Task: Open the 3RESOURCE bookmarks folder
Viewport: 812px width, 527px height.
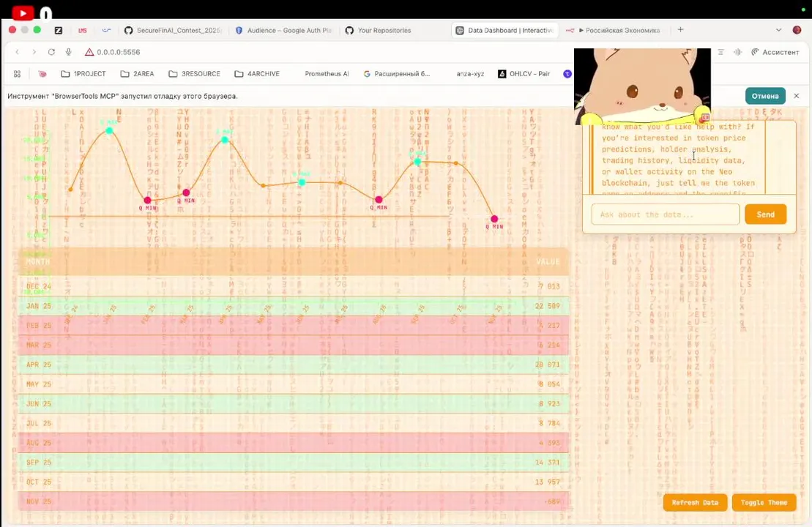Action: 194,73
